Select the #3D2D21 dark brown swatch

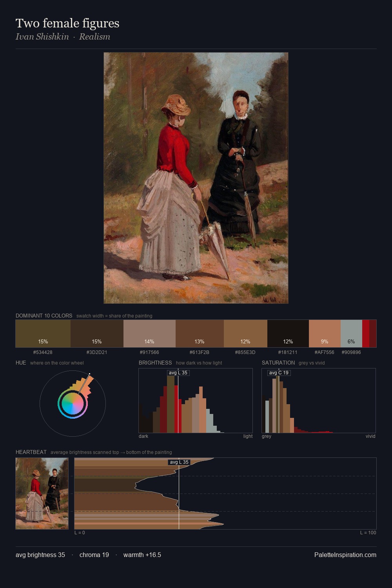(97, 334)
